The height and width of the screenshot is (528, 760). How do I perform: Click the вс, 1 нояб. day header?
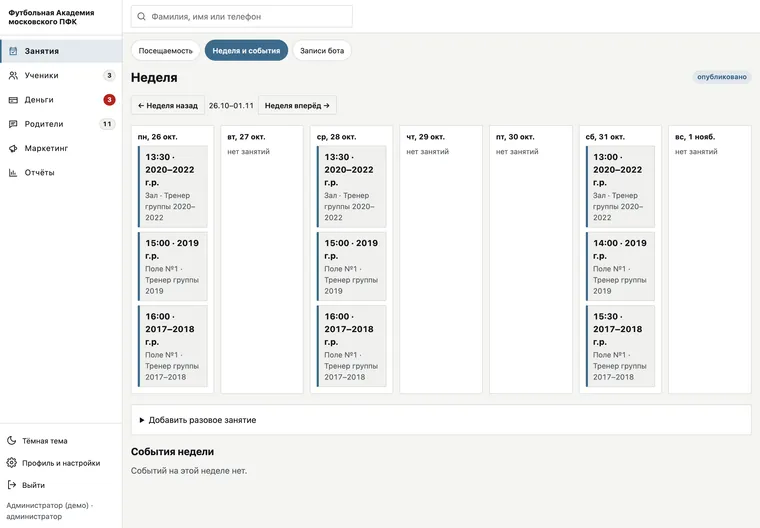(x=695, y=137)
